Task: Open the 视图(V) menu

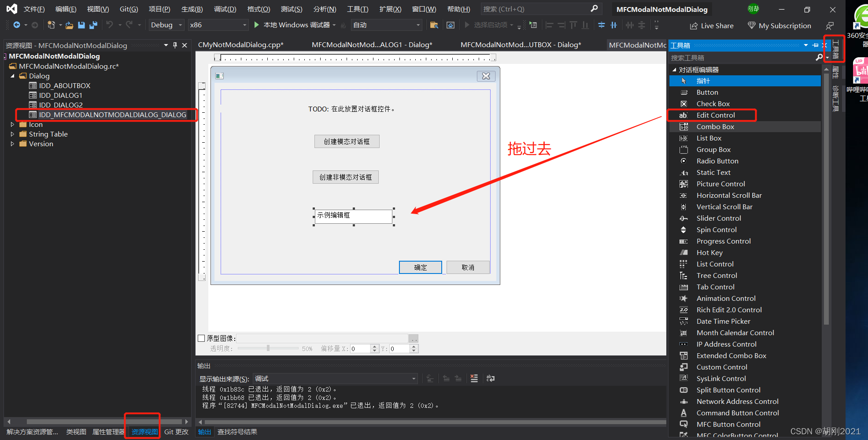Action: pos(98,9)
